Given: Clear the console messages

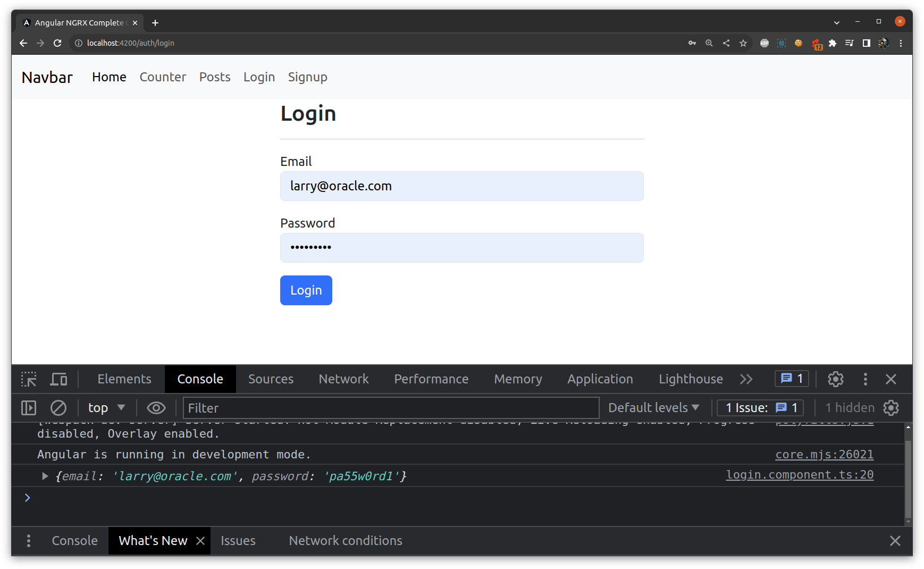Looking at the screenshot, I should pyautogui.click(x=58, y=407).
